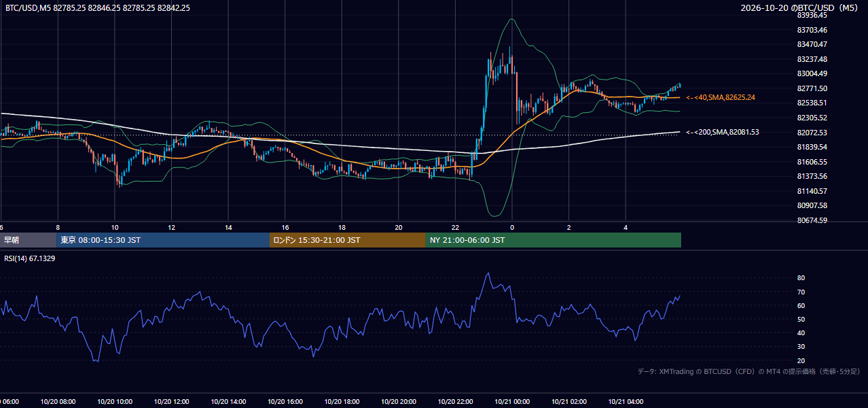Click the RSI axis level 50 label
The height and width of the screenshot is (408, 868).
(x=801, y=319)
